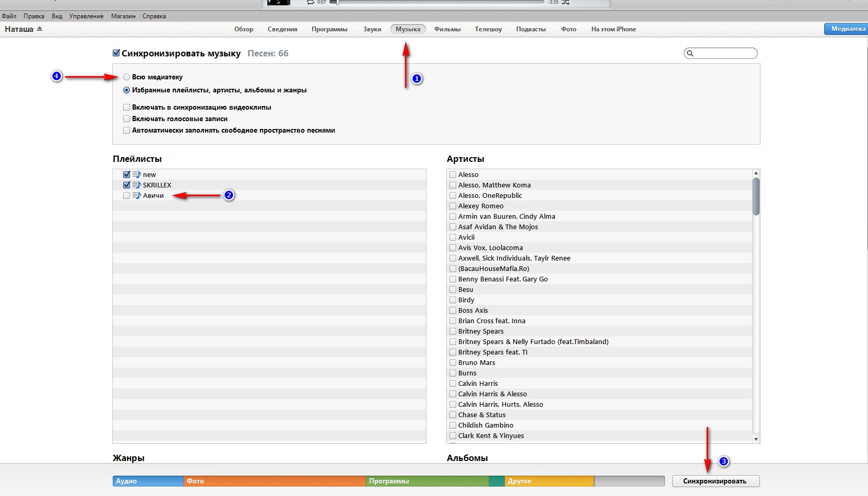Open the На этом iPhone tab

[x=613, y=29]
